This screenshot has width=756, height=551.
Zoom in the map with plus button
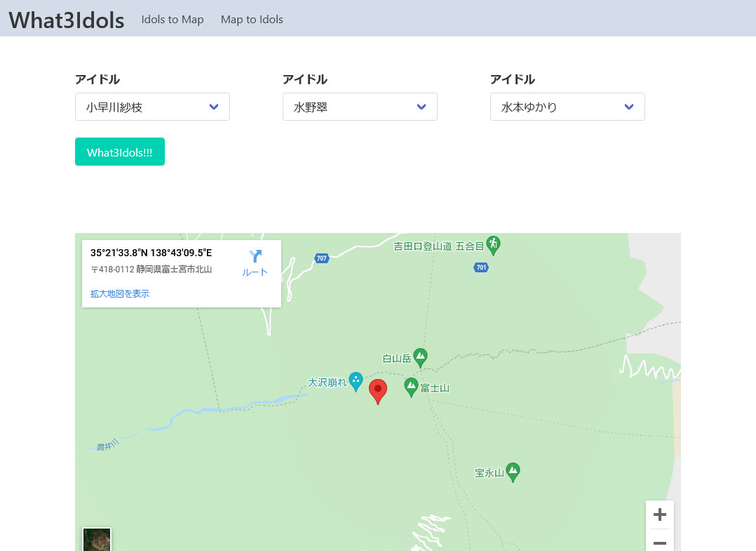tap(659, 515)
